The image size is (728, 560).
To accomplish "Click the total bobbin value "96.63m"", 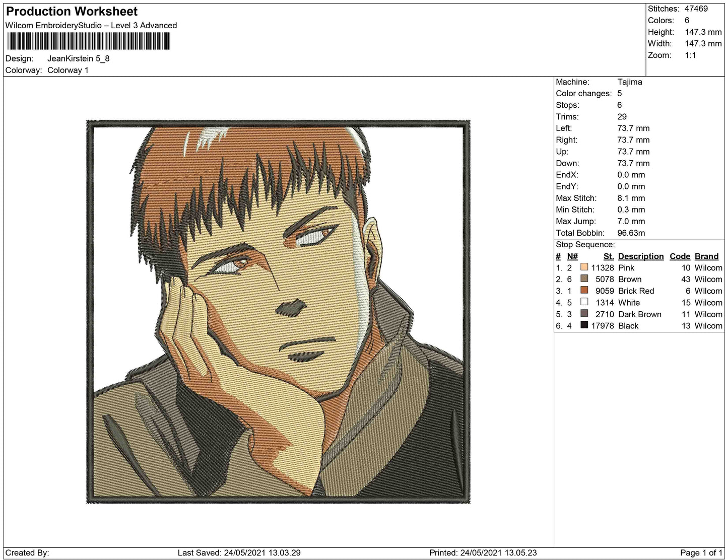I will [631, 233].
